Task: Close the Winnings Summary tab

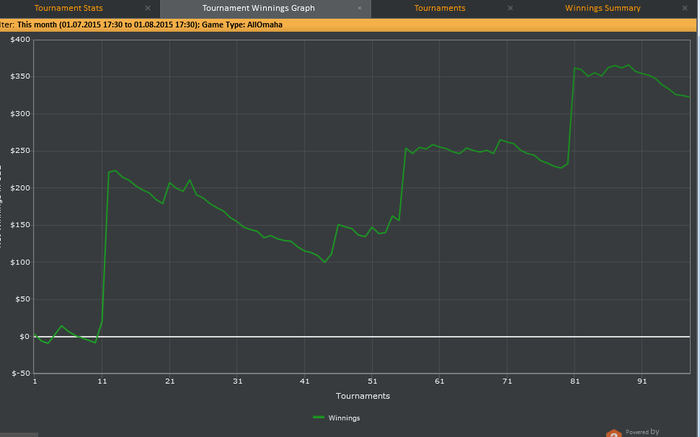Action: 685,8
